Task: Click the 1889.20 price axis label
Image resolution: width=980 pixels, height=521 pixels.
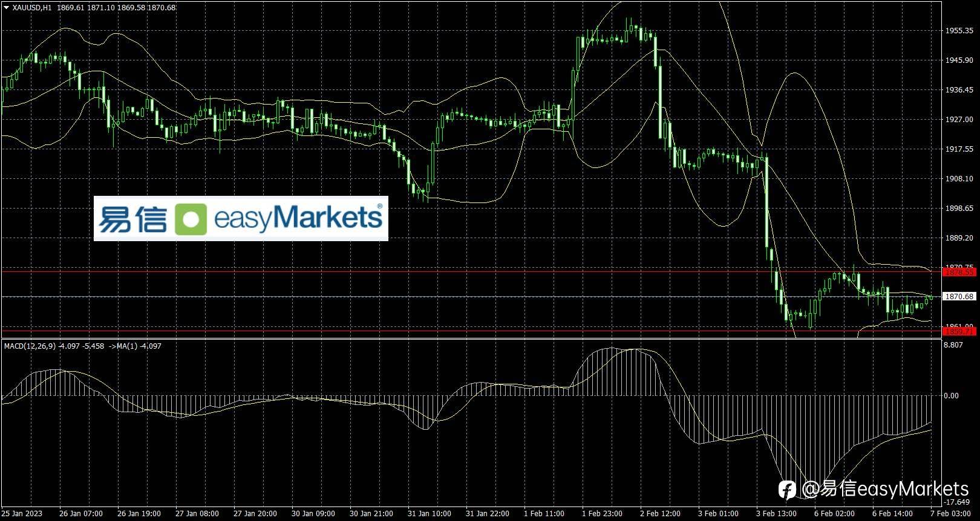Action: pyautogui.click(x=960, y=238)
